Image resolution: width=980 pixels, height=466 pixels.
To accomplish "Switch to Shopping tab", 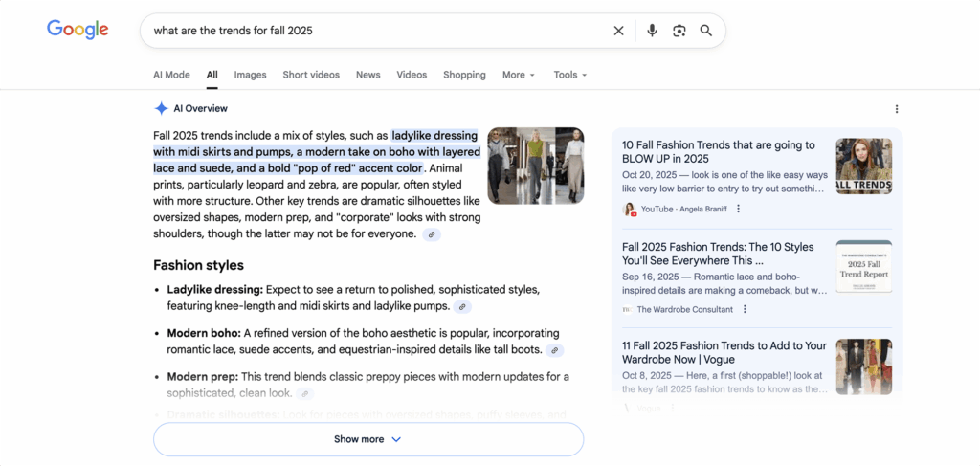I will [464, 75].
